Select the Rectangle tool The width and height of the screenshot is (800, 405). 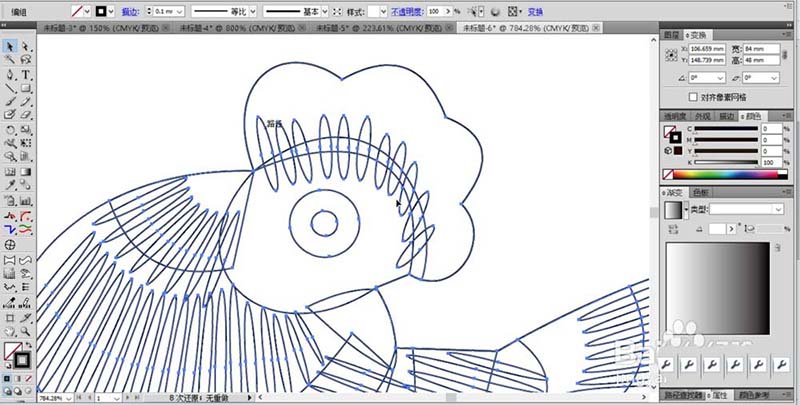pyautogui.click(x=26, y=89)
